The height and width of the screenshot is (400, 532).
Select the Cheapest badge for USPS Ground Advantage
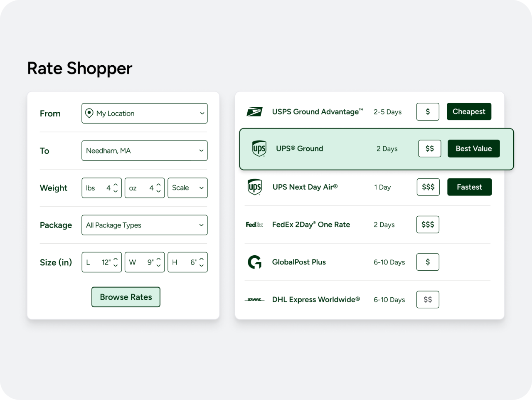(x=469, y=111)
